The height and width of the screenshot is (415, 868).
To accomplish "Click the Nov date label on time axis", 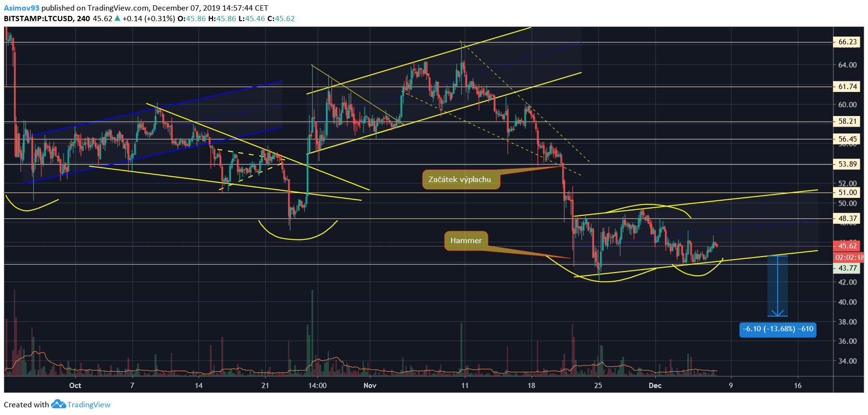I will coord(370,385).
